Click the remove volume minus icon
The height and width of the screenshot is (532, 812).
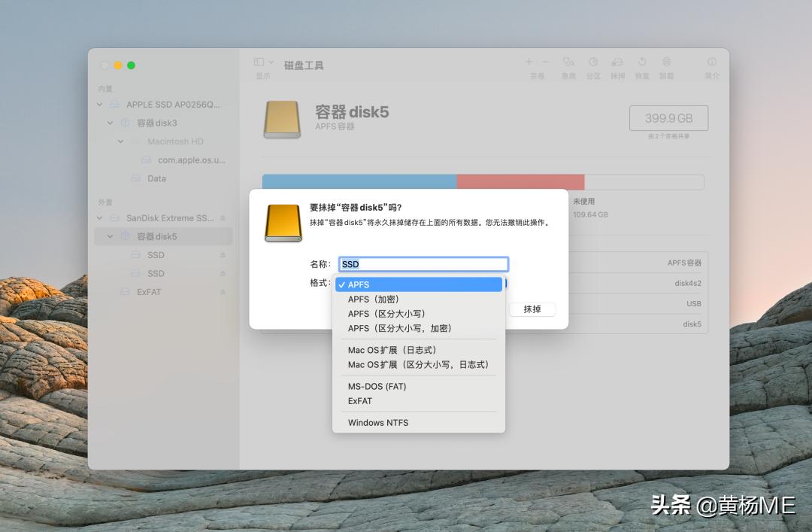point(545,62)
